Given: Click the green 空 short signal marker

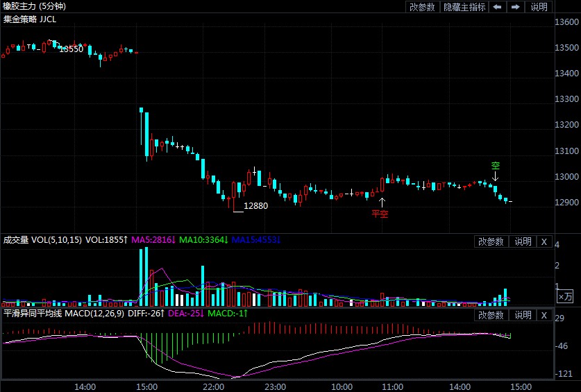Looking at the screenshot, I should pos(496,166).
